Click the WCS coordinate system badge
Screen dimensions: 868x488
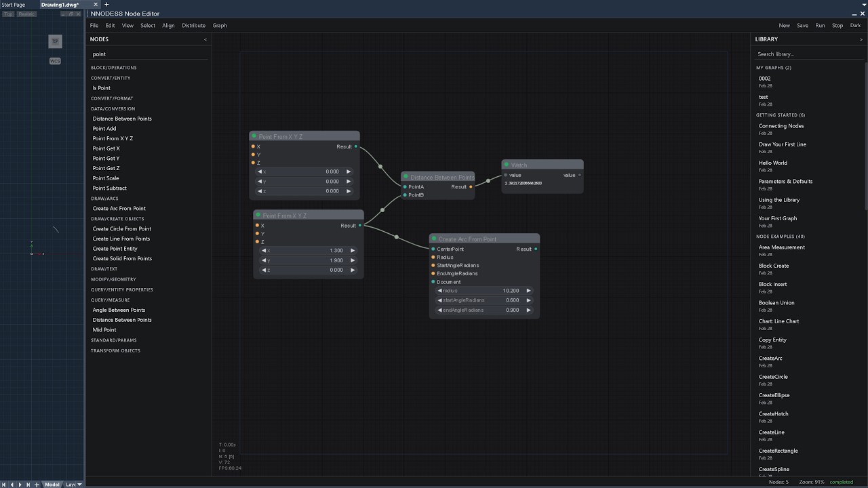tap(55, 61)
